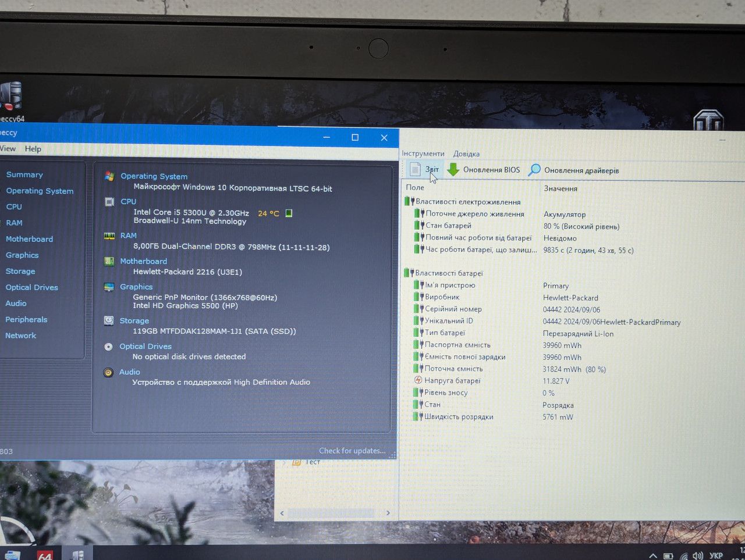745x560 pixels.
Task: Click the AIDA64 icon in the taskbar
Action: click(45, 555)
